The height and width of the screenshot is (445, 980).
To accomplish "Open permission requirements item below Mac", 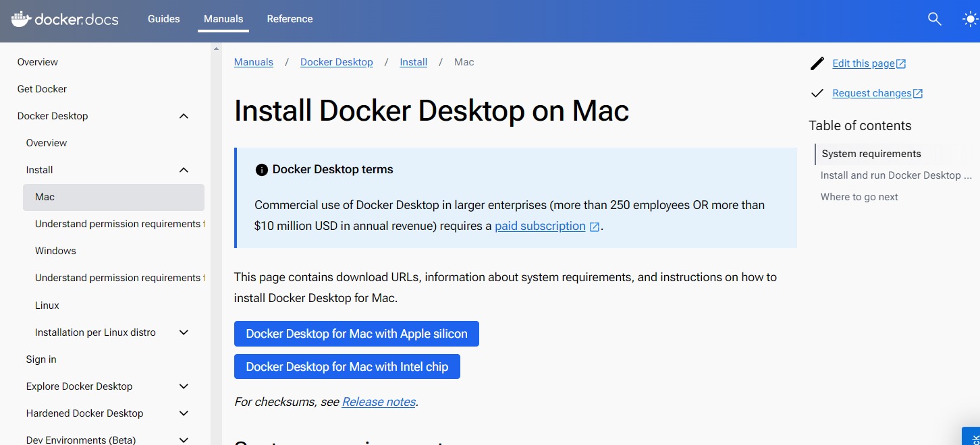I will (119, 224).
